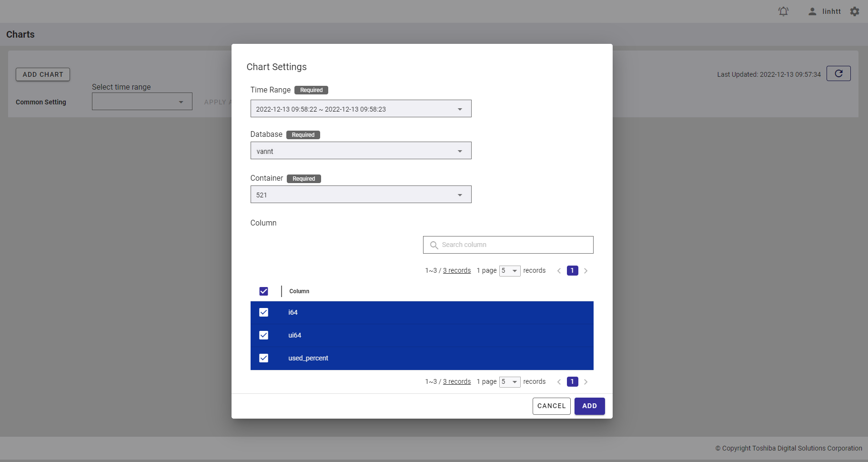This screenshot has width=868, height=462.
Task: Toggle the select-all header checkbox
Action: tap(263, 291)
